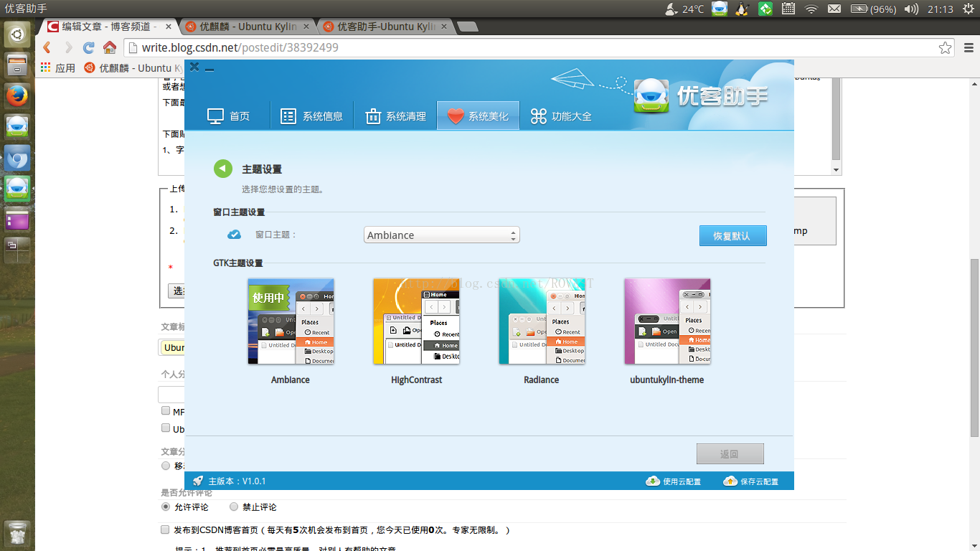Open the power gear session menu
Viewport: 980px width, 551px height.
pos(967,9)
